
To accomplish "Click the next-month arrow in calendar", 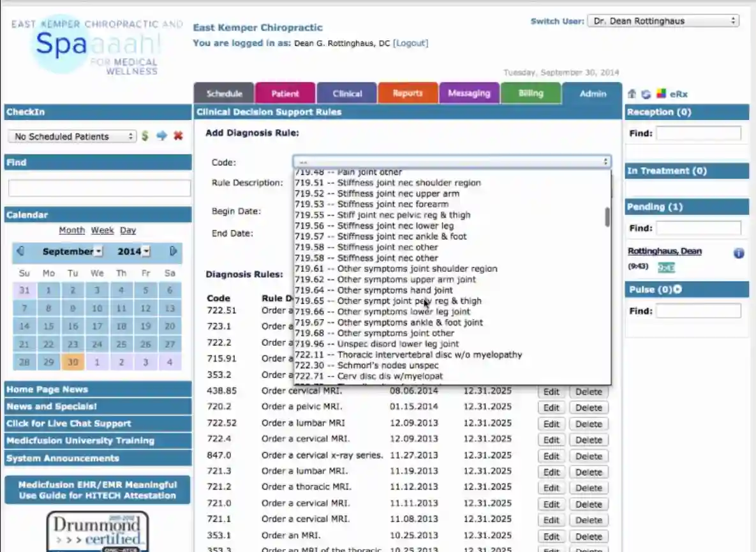I will click(x=173, y=252).
